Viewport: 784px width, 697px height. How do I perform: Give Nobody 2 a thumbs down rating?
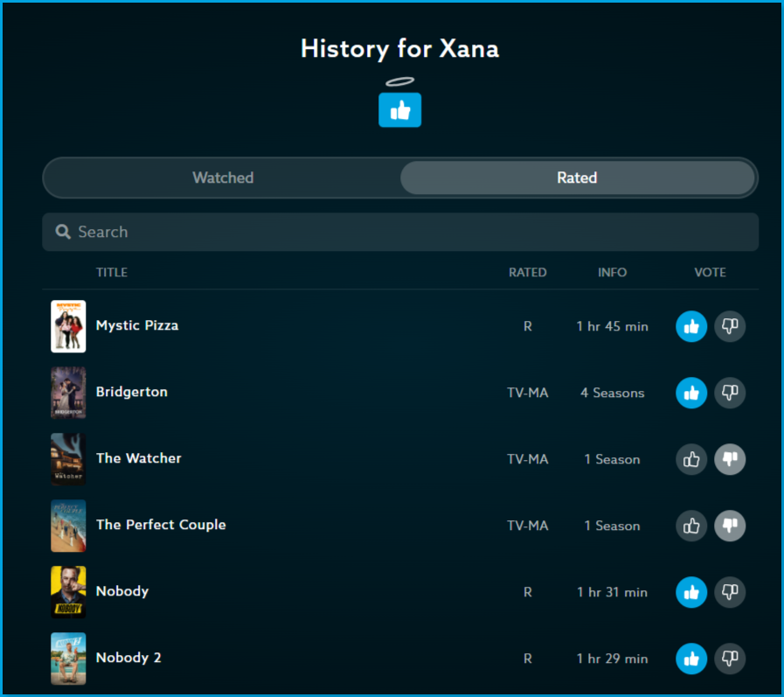click(x=730, y=659)
